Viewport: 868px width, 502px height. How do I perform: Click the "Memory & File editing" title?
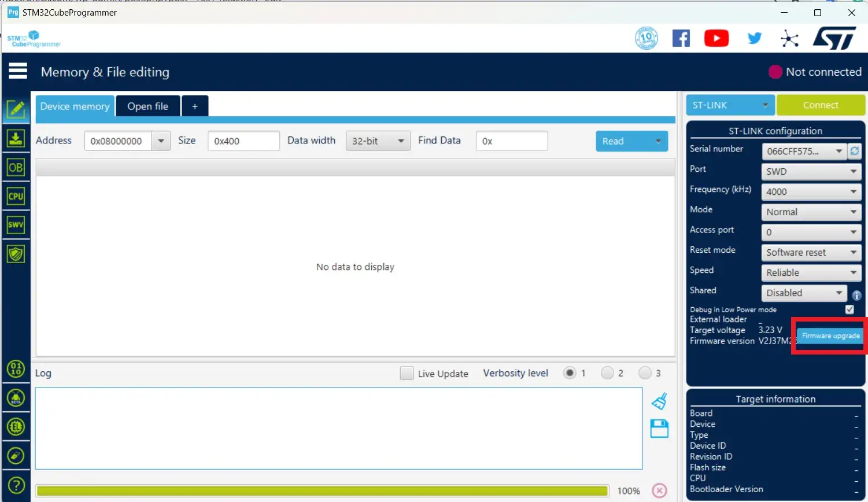tap(105, 72)
